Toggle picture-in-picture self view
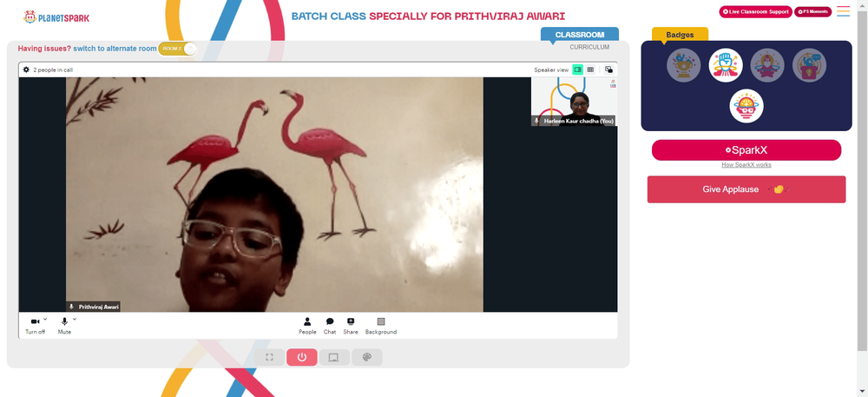Viewport: 868px width, 397px height. [x=608, y=69]
